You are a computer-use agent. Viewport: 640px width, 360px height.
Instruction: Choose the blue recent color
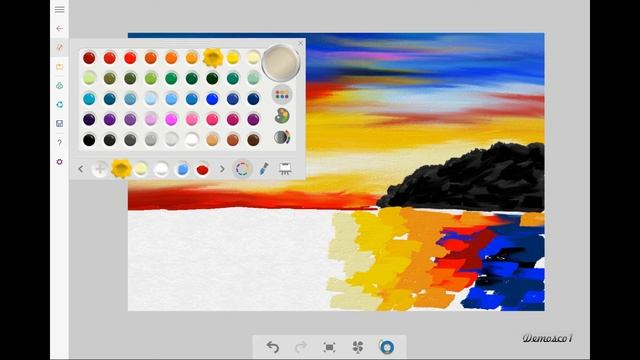pos(182,169)
